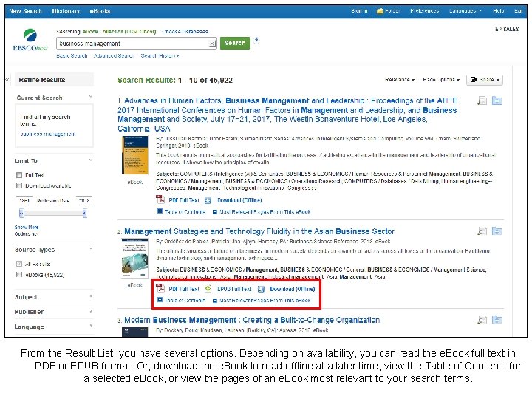The height and width of the screenshot is (399, 532).
Task: Collapse the Refine Results panel with the arrow icon
Action: pyautogui.click(x=7, y=80)
